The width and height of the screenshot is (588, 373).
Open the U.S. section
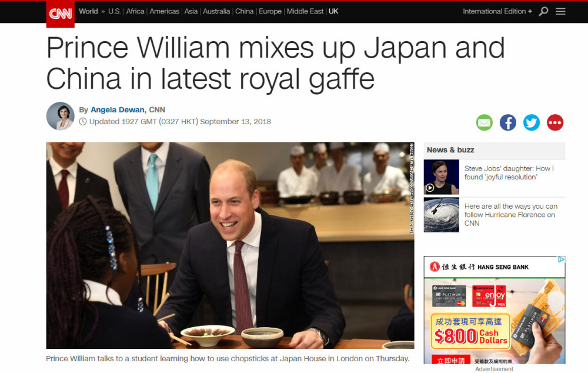[115, 11]
